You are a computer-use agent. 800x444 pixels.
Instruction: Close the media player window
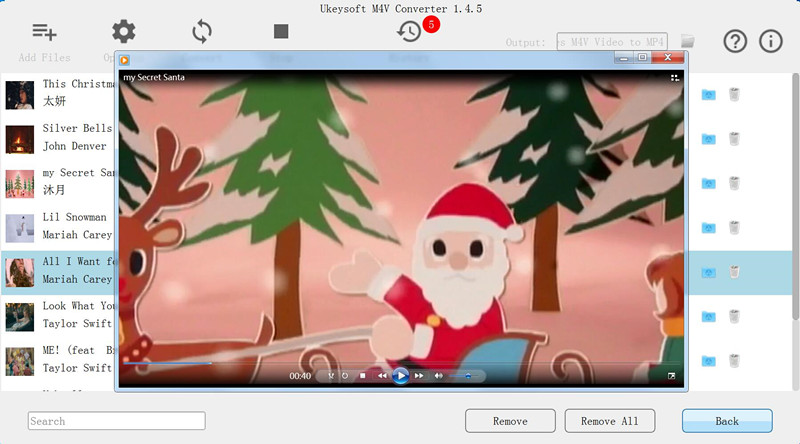(x=667, y=57)
